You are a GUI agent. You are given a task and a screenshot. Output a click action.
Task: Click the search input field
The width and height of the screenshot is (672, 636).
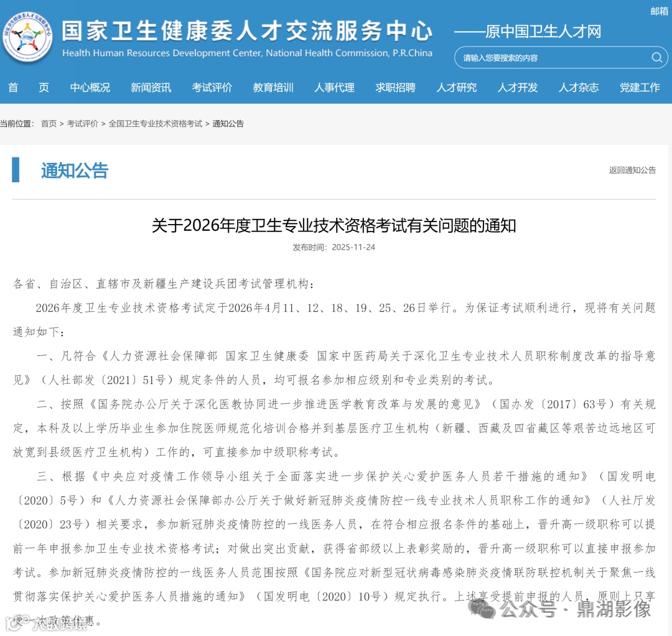pyautogui.click(x=561, y=57)
